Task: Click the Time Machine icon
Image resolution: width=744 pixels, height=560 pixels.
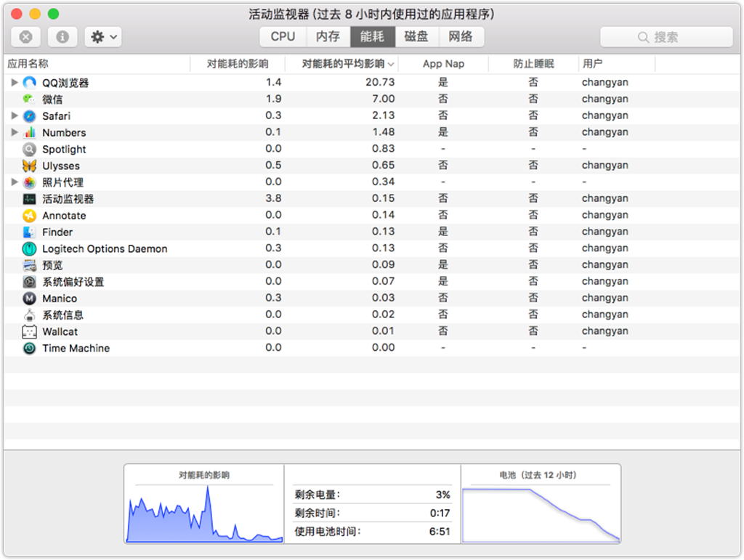Action: tap(28, 348)
